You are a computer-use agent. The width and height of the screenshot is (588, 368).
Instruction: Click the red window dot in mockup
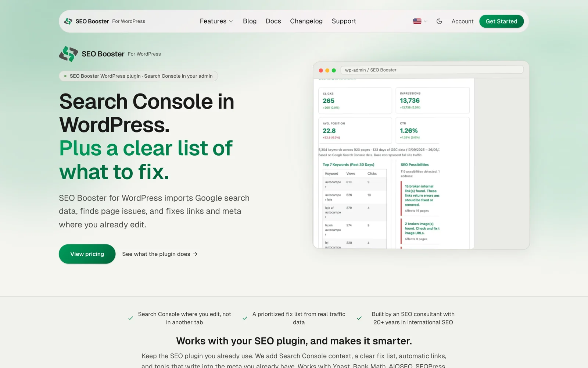321,70
